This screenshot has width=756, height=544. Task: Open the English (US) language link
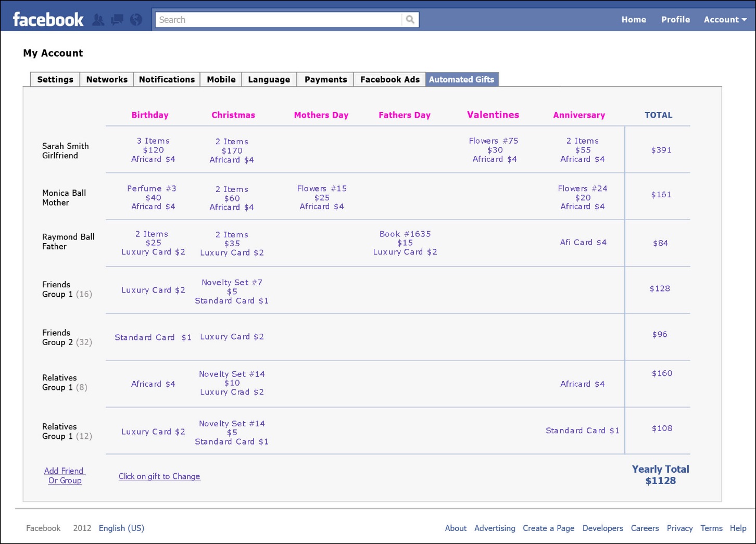[x=121, y=528]
